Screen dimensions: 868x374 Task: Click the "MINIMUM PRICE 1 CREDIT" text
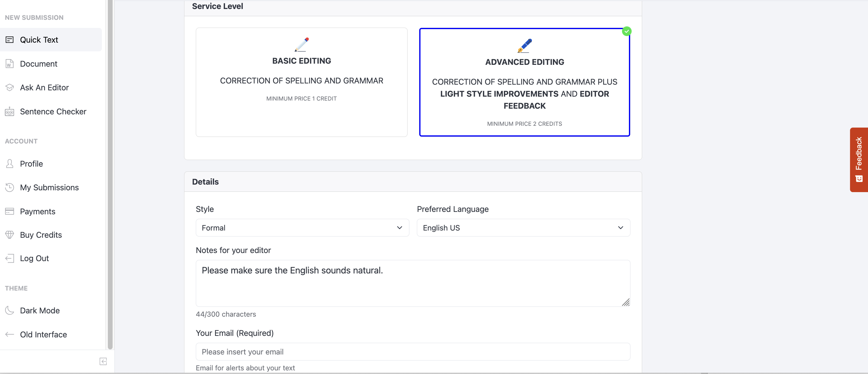(301, 99)
